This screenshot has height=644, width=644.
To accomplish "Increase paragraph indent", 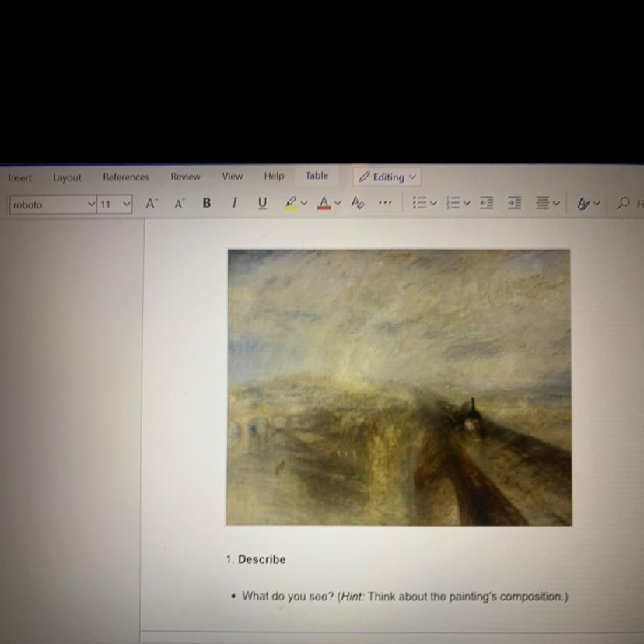I will coord(515,202).
